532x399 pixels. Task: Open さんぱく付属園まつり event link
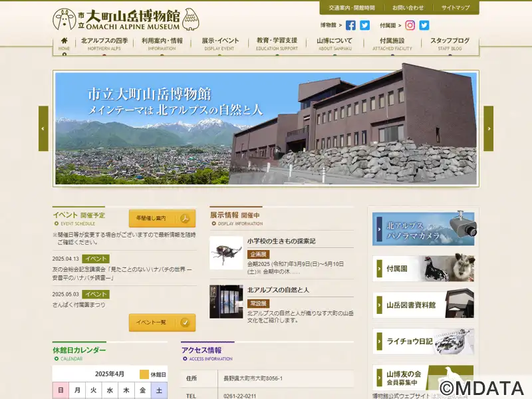[78, 305]
